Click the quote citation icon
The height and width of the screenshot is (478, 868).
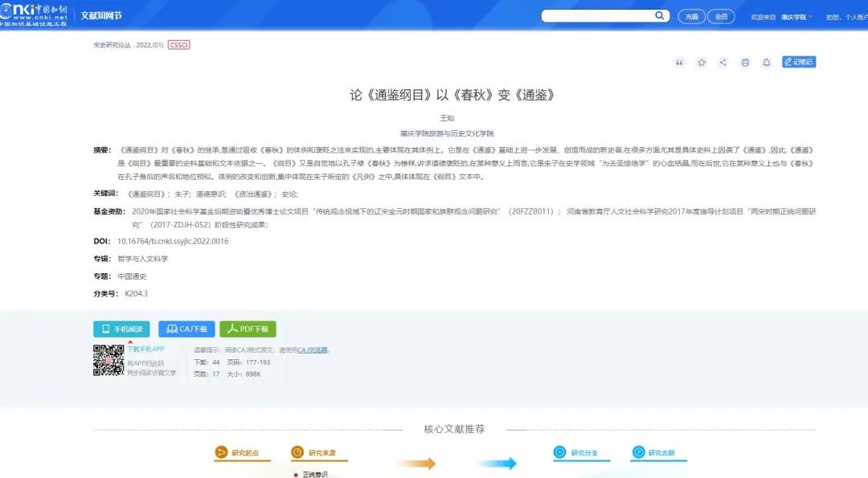pos(680,63)
